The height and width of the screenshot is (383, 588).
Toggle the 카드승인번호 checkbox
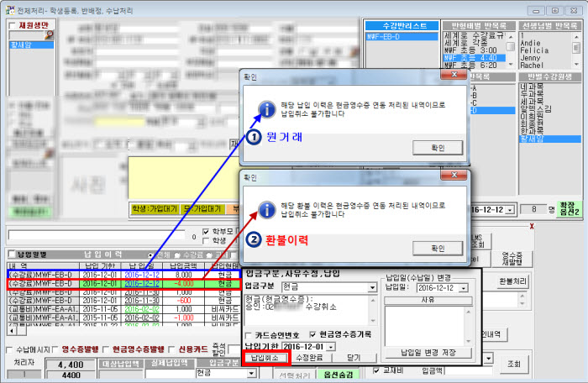click(249, 334)
